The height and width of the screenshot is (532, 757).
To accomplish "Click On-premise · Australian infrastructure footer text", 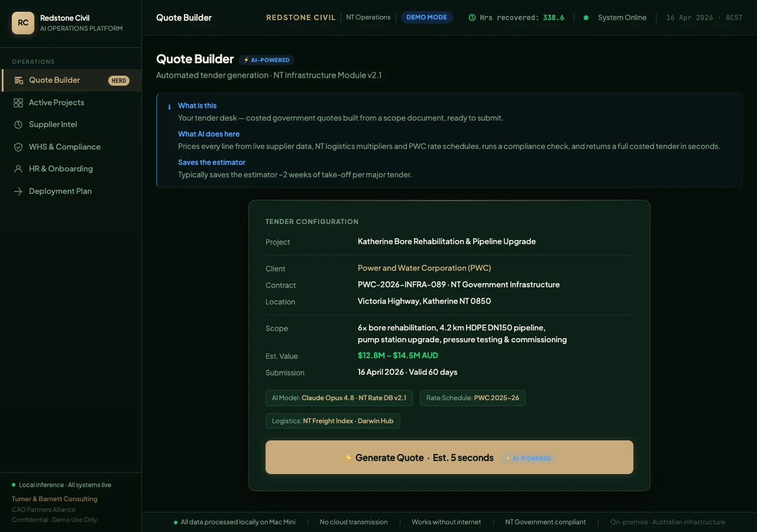I will (x=668, y=522).
